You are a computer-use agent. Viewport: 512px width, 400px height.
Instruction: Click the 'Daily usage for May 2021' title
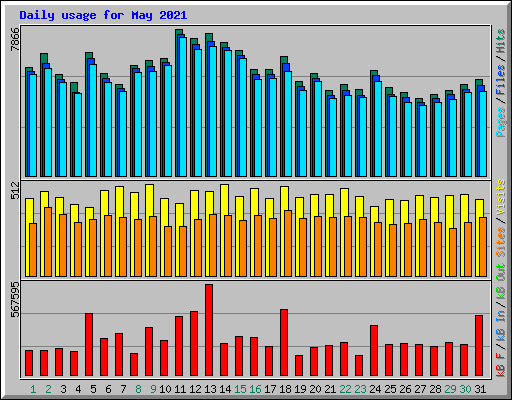[103, 15]
